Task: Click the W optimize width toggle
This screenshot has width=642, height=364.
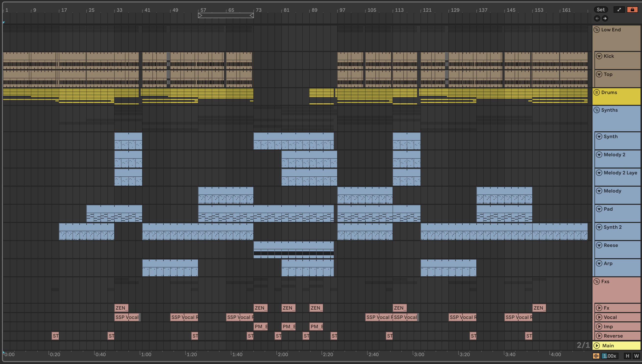Action: 636,356
